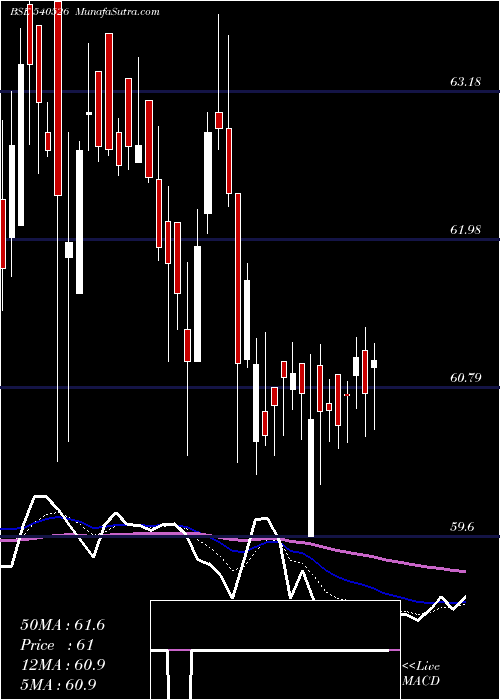Click the <<Live MACD label

421,674
